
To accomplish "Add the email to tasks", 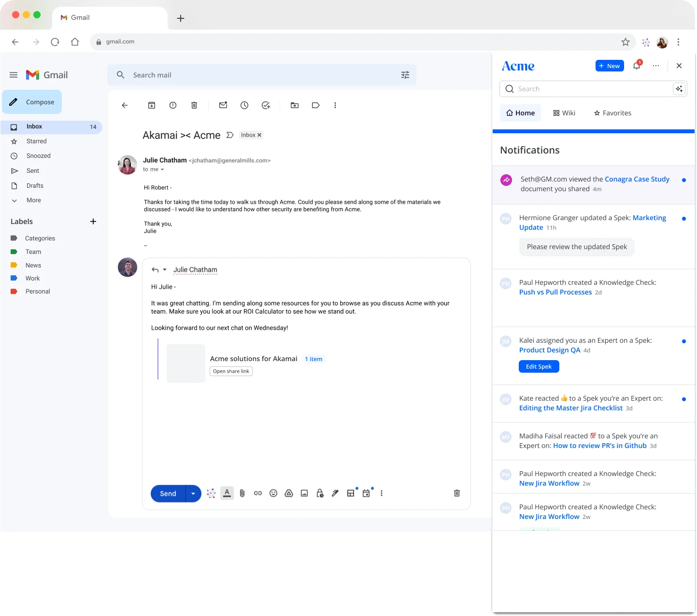I will click(x=266, y=105).
